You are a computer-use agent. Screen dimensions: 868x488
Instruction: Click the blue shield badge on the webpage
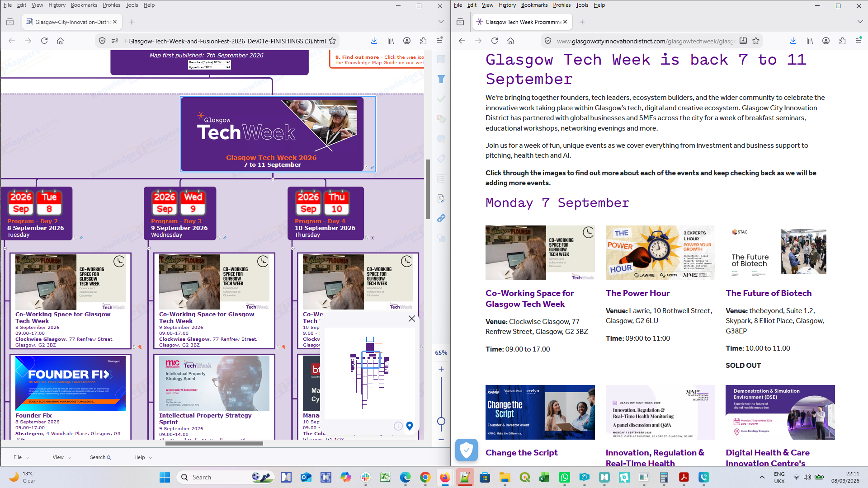[x=467, y=450]
